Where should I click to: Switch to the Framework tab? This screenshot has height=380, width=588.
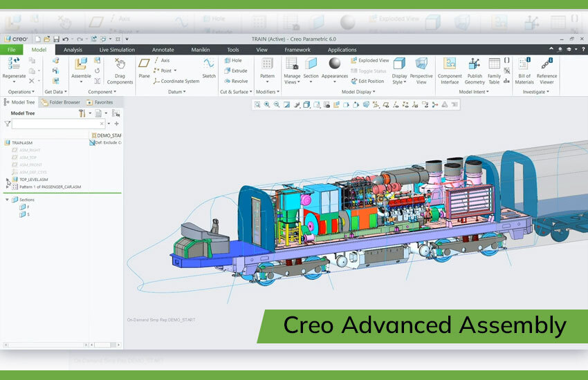pyautogui.click(x=297, y=50)
